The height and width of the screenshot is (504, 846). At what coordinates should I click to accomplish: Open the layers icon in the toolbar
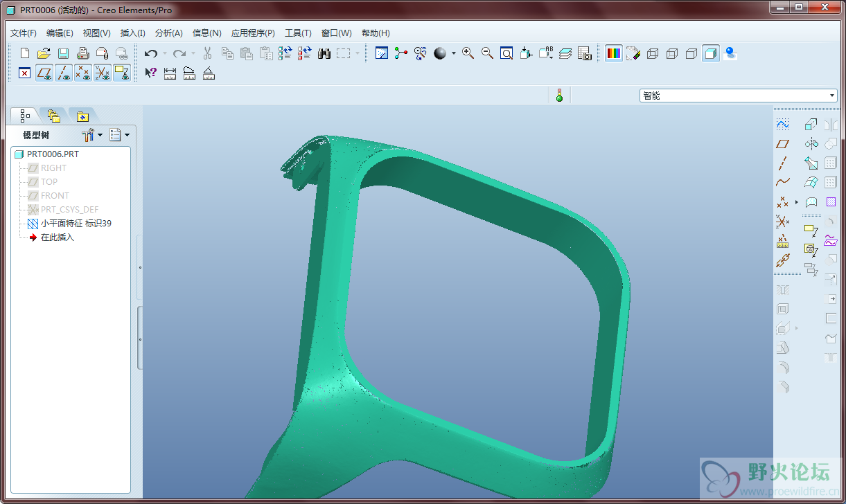pyautogui.click(x=565, y=53)
